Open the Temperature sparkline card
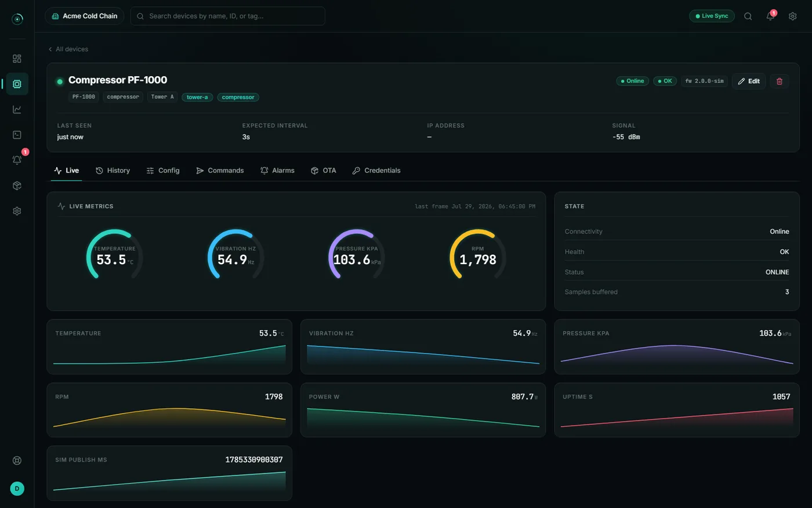Viewport: 812px width, 508px height. point(169,347)
